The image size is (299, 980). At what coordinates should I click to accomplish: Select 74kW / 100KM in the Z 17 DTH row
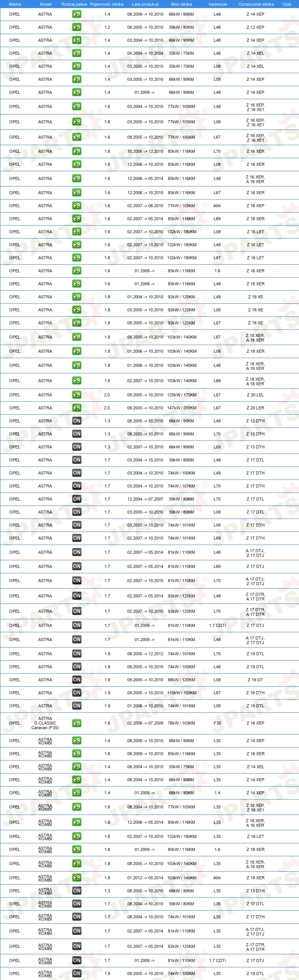(181, 473)
